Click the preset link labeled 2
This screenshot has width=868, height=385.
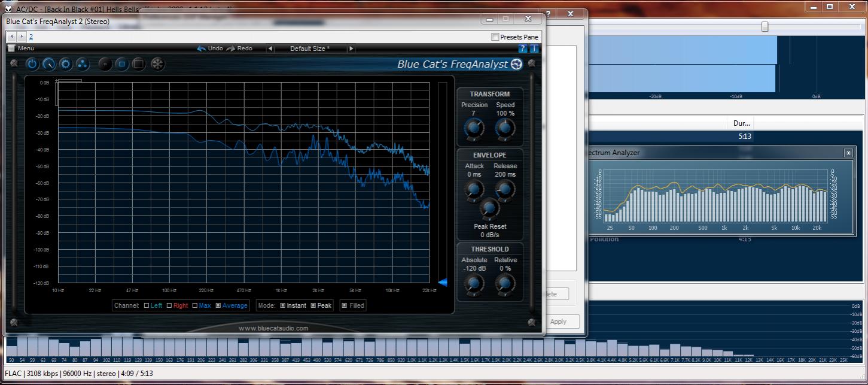click(31, 37)
